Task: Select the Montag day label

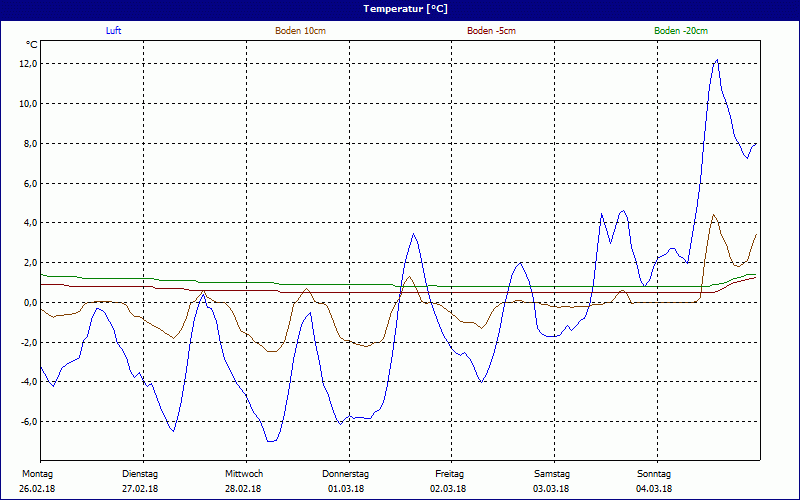Action: [x=38, y=474]
